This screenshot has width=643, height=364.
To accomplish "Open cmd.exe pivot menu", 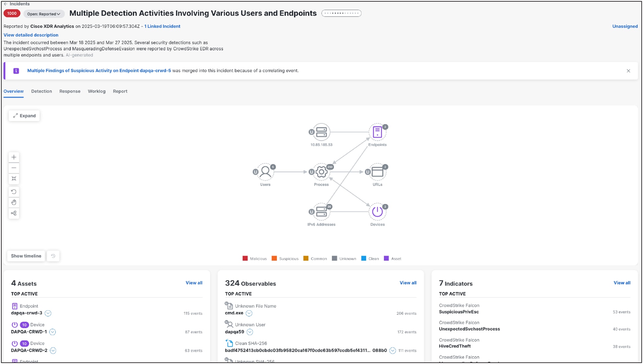I will tap(249, 313).
